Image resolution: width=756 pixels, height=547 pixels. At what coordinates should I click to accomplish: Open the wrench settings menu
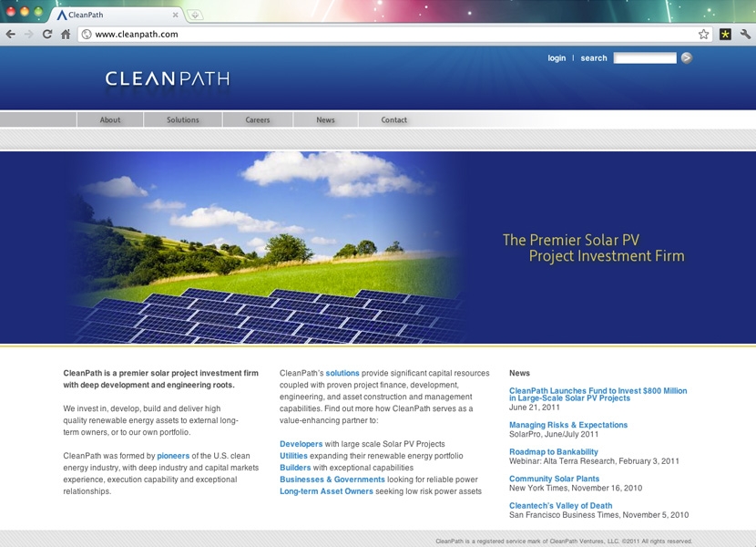[745, 35]
